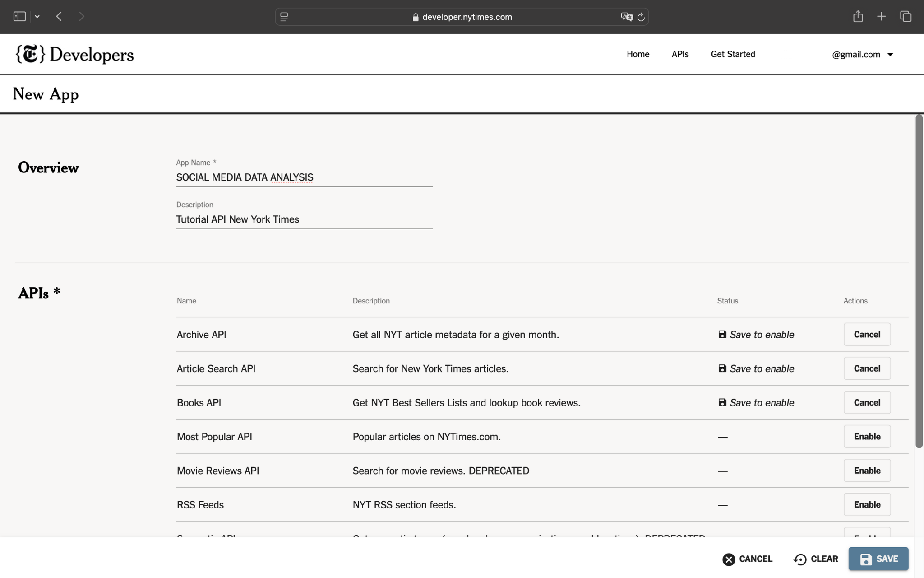Viewport: 924px width, 578px height.
Task: Click the lock icon beside developer.nytimes.com
Action: click(416, 17)
